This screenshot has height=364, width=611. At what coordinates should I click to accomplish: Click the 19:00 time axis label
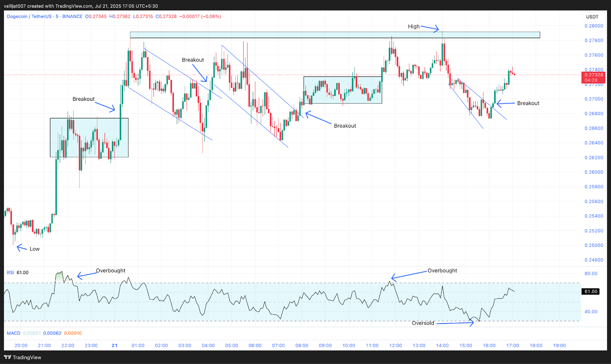tap(559, 345)
